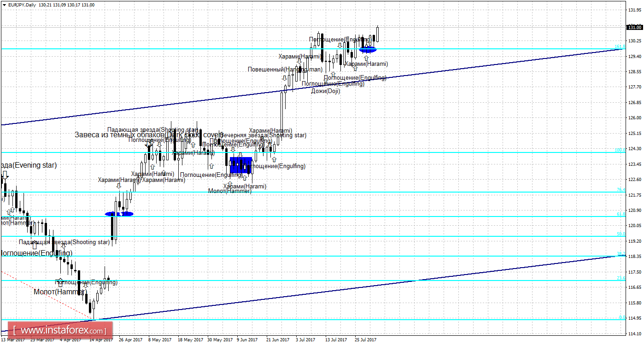Screen dimensions: 644x345
Task: Click the 9 Jun 2017 date label
Action: [247, 340]
